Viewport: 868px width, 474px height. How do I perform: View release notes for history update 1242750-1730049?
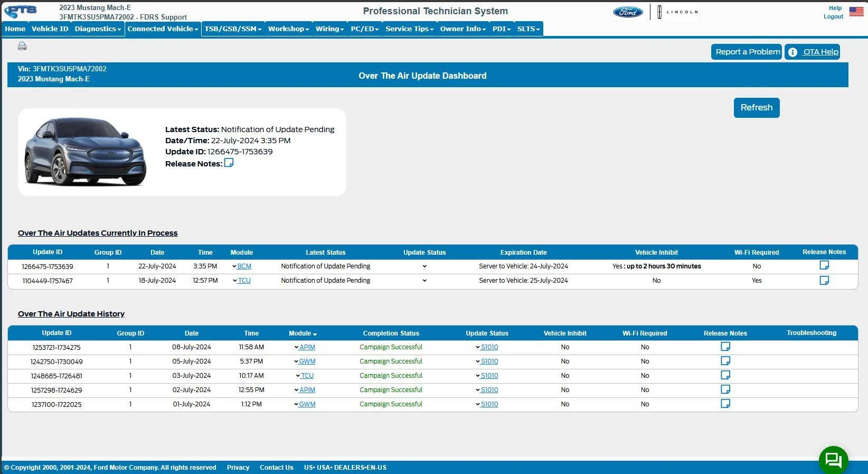(x=725, y=361)
